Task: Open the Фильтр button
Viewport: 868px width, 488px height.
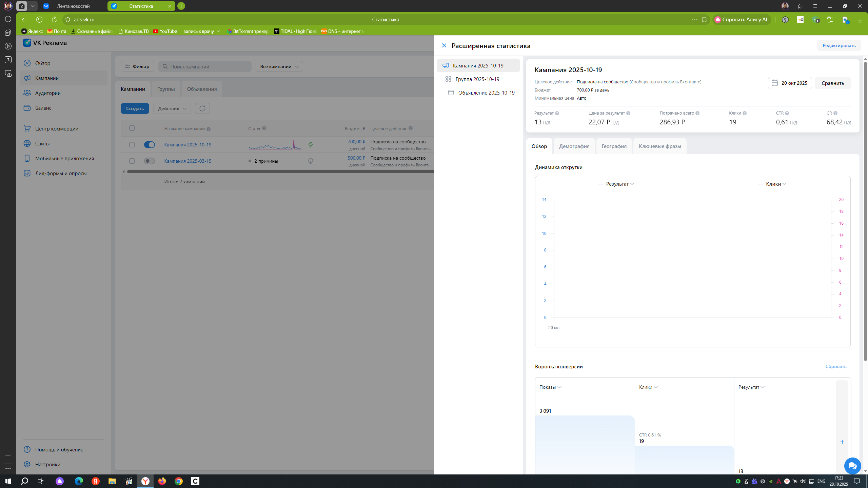Action: [x=137, y=66]
